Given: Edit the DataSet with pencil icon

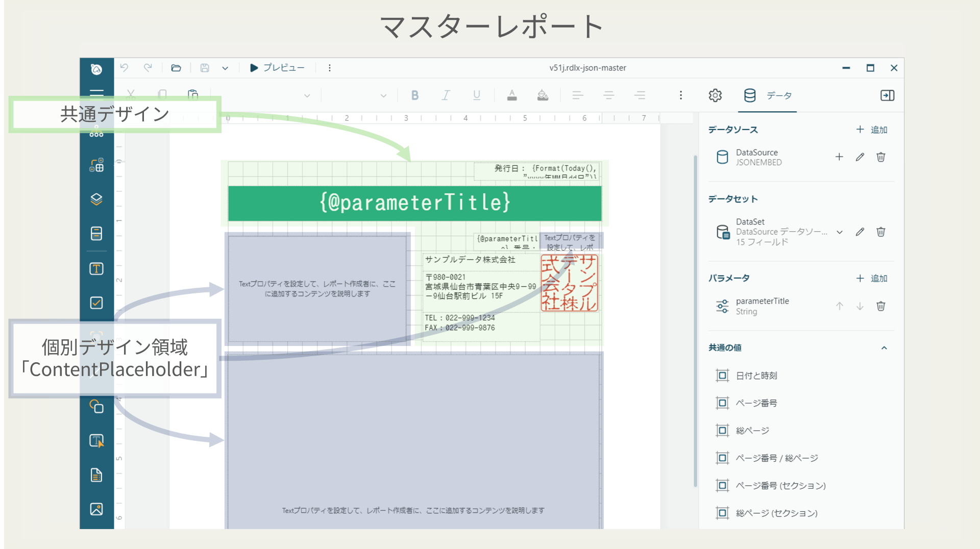Looking at the screenshot, I should point(860,232).
